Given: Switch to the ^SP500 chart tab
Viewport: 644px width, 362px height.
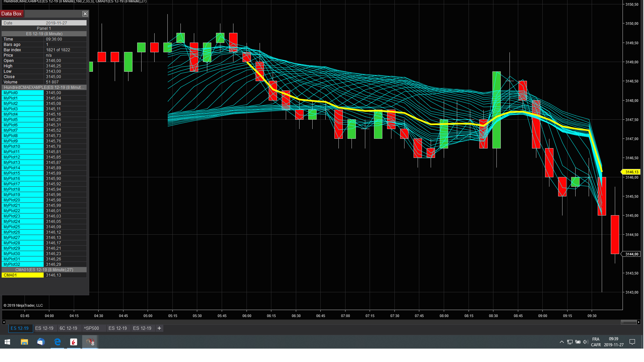Looking at the screenshot, I should [x=92, y=328].
